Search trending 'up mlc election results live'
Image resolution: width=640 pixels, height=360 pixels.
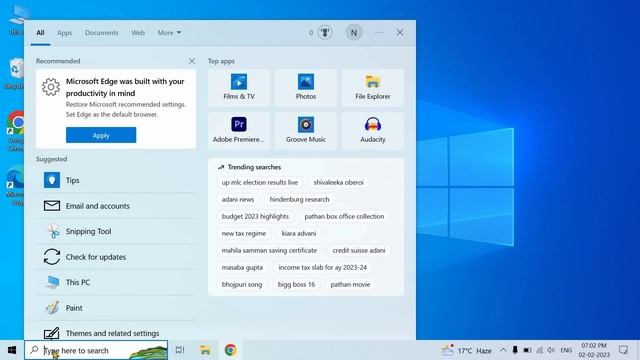[x=260, y=182]
